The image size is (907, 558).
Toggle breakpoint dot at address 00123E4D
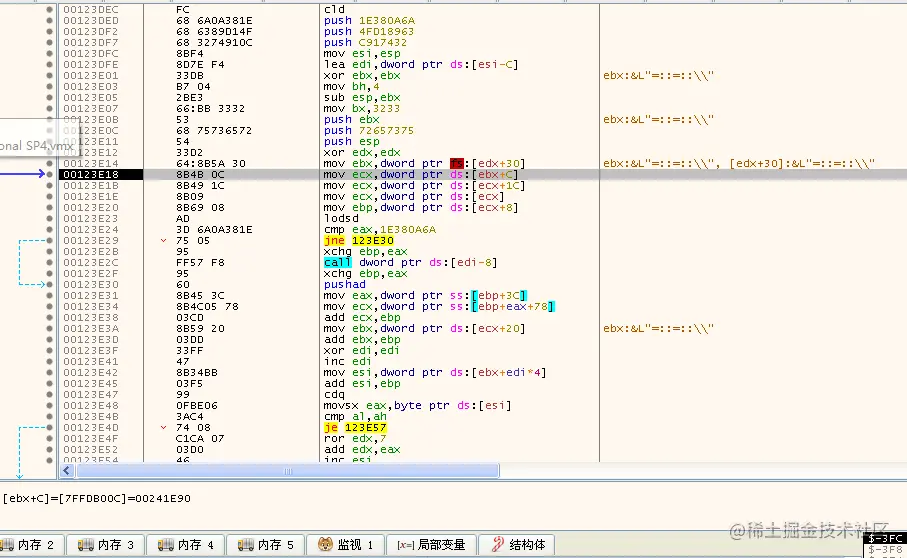tap(49, 427)
